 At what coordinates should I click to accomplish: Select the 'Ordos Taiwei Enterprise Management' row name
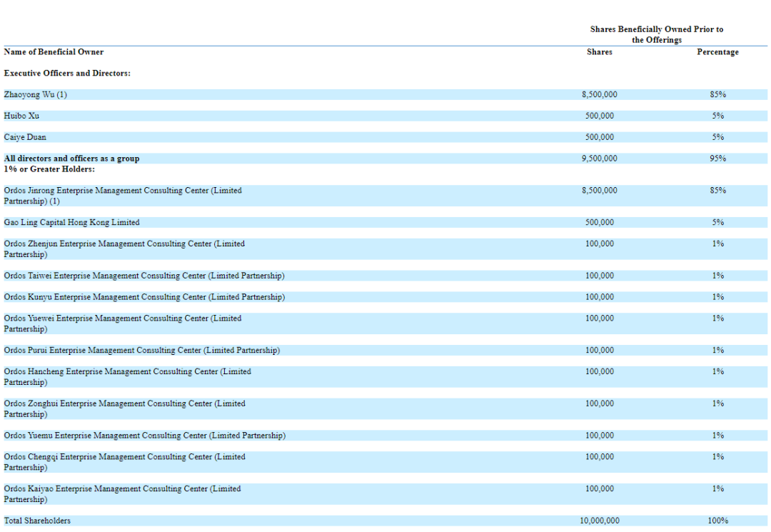(144, 276)
